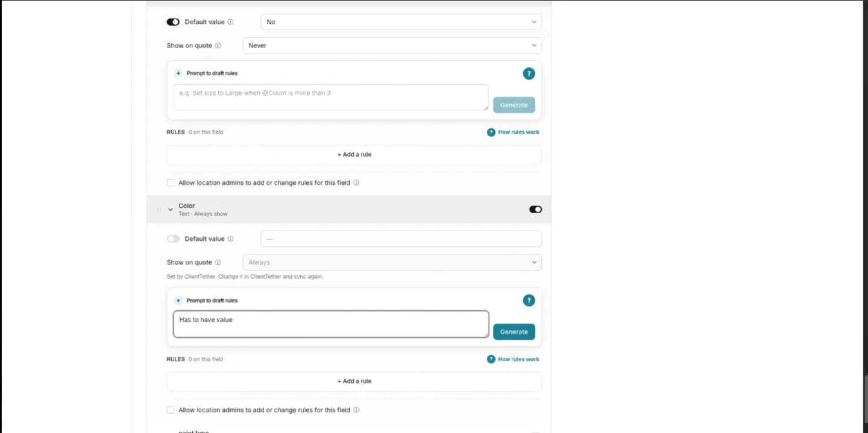The width and height of the screenshot is (868, 433).
Task: Click the info icon beside the Color field's Show on quote
Action: (218, 263)
